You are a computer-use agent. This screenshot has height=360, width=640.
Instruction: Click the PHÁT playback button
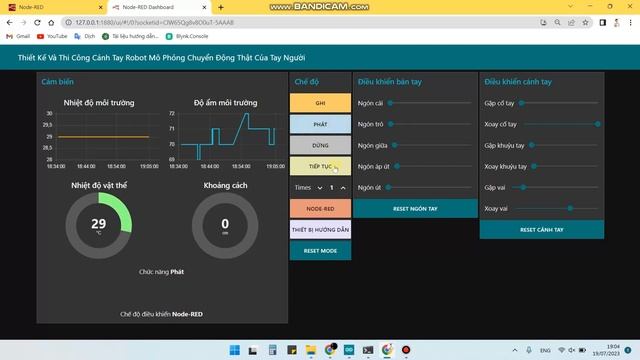coord(320,124)
